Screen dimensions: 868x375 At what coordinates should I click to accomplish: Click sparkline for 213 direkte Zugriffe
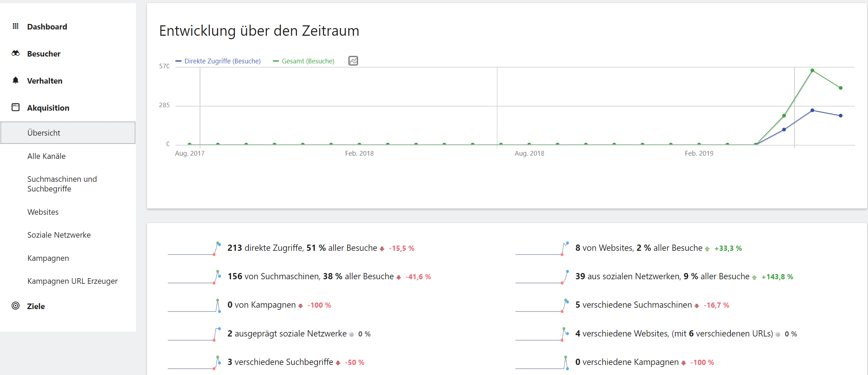194,248
